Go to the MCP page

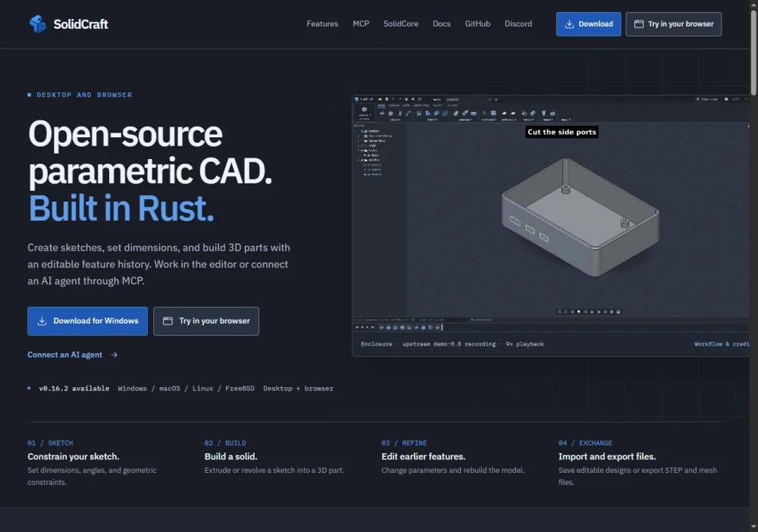[x=361, y=23]
